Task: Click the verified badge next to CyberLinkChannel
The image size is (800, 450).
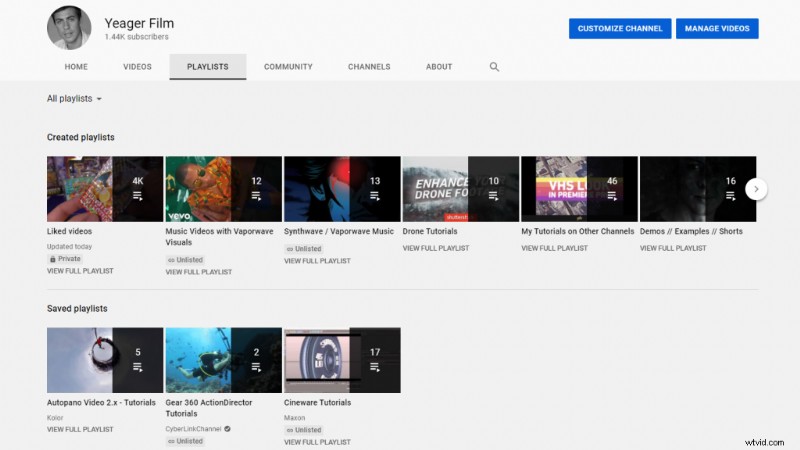Action: [228, 429]
